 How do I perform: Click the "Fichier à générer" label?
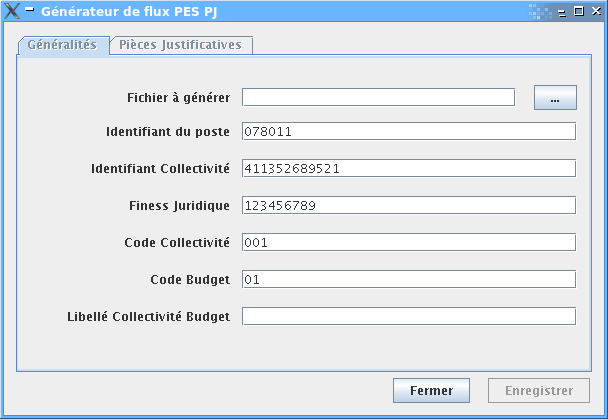pyautogui.click(x=179, y=97)
